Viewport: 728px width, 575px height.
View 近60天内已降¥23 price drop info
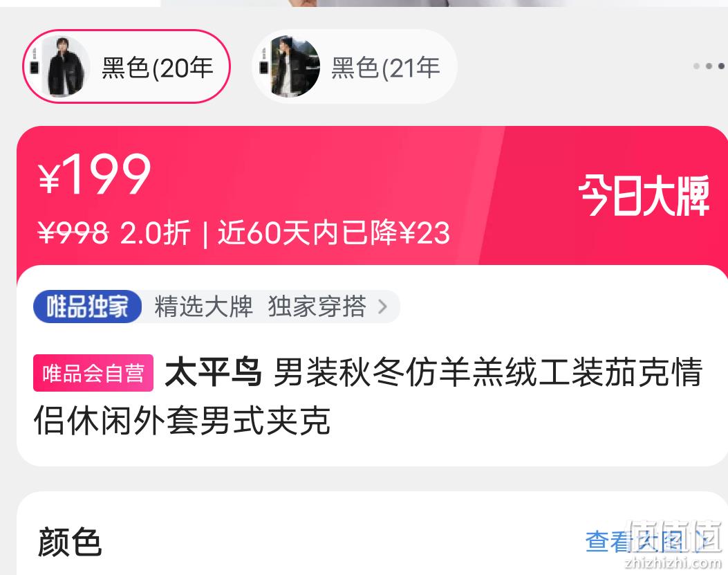click(x=334, y=232)
